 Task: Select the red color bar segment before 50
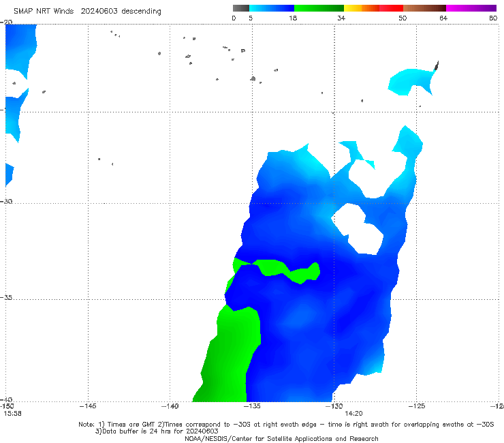tap(391, 8)
